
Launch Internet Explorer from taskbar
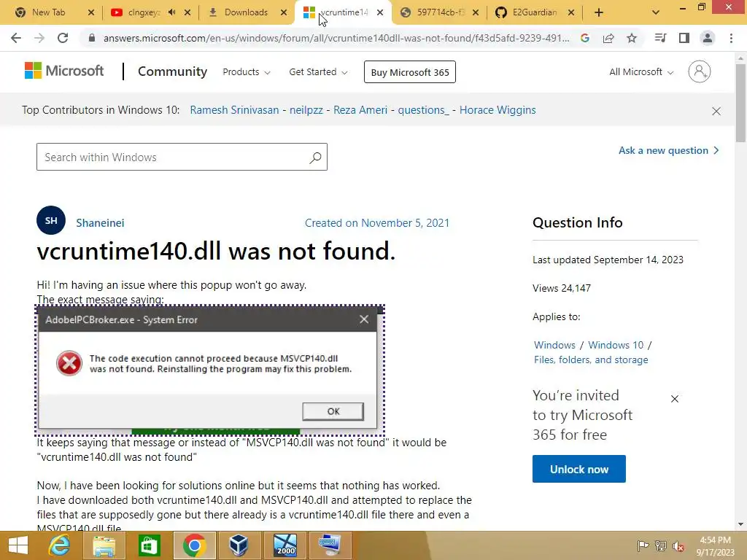pyautogui.click(x=60, y=545)
